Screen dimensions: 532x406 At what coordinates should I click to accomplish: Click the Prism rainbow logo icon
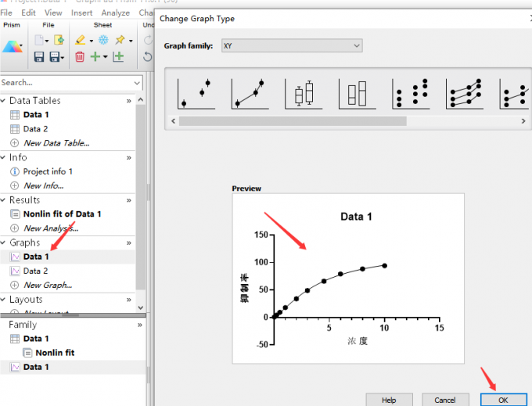[12, 46]
